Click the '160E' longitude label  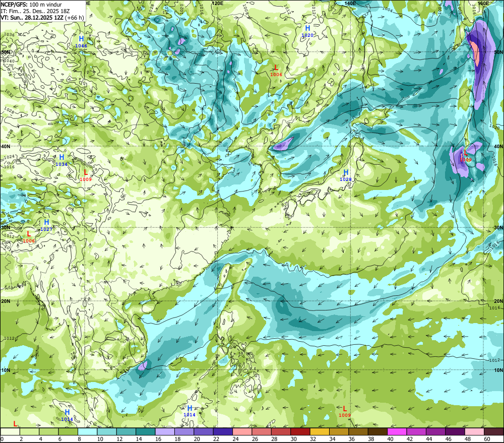[483, 3]
